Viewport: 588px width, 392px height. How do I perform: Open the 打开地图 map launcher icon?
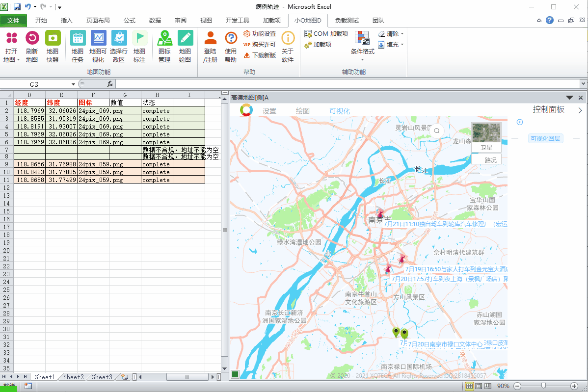point(12,38)
